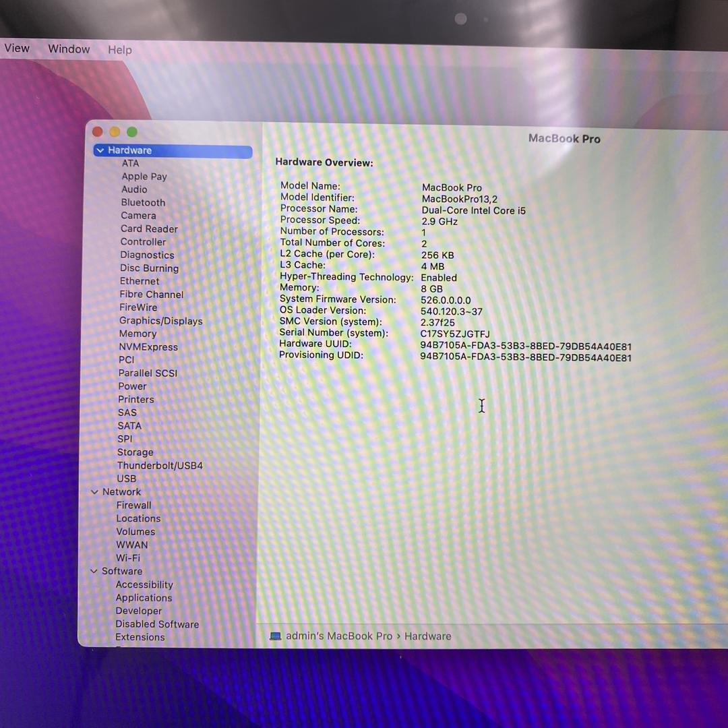Select Power in the sidebar
Screen dimensions: 728x728
132,386
